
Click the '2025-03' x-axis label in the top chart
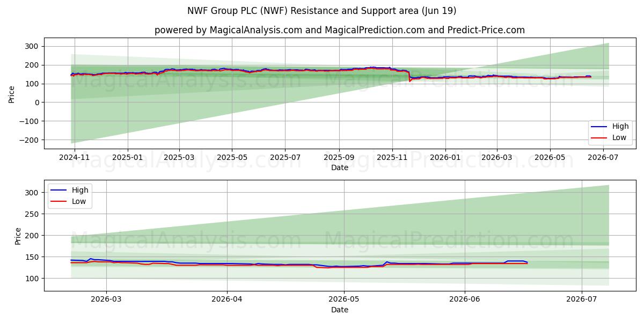[x=179, y=158]
